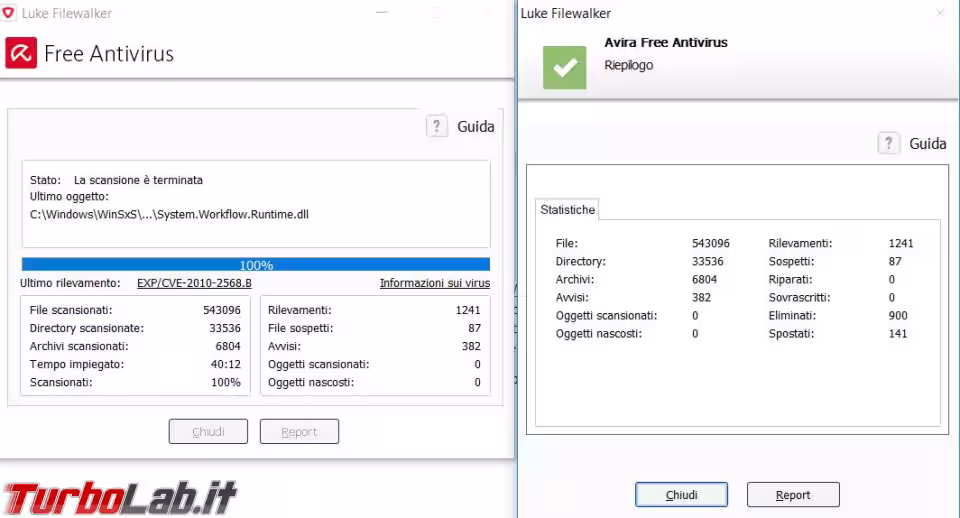Click Report button in scan window
Viewport: 960px width, 518px height.
299,432
